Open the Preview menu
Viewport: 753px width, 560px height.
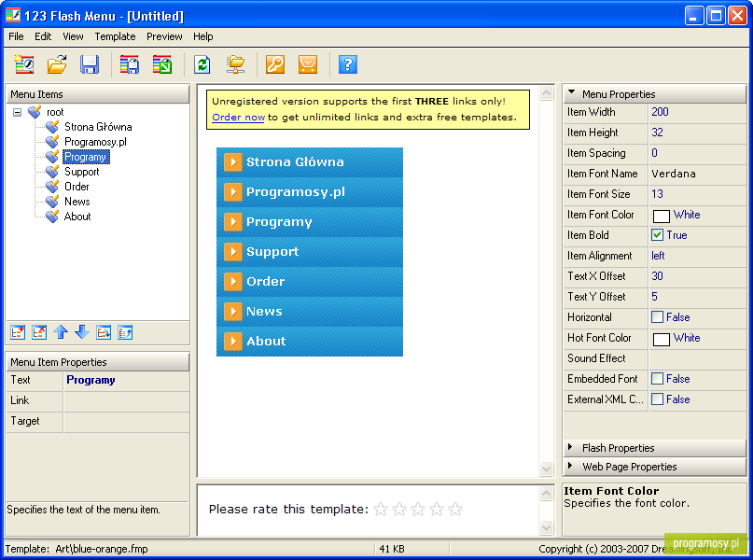(x=164, y=36)
